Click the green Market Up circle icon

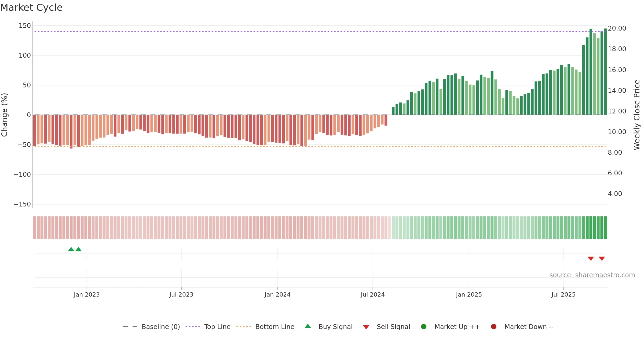pyautogui.click(x=424, y=327)
